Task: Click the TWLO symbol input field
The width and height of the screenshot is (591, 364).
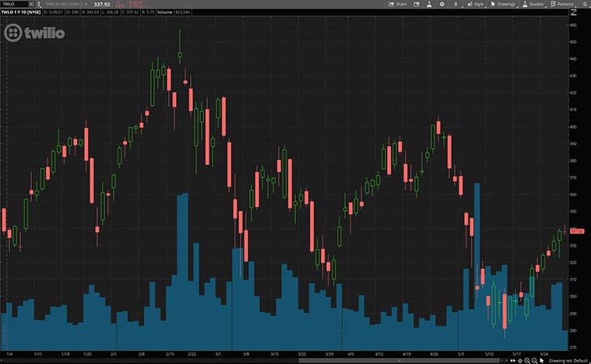Action: (12, 4)
